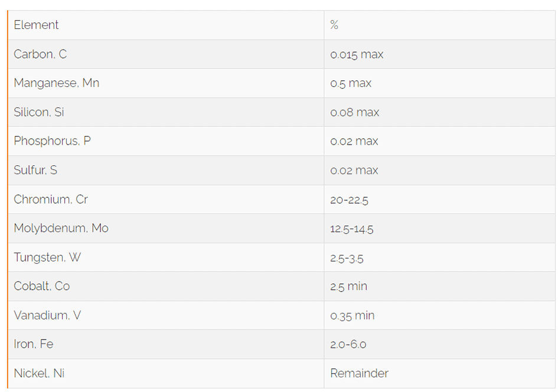Screen dimensions: 558x392
Task: Click the 0.35 min value
Action: pos(352,315)
